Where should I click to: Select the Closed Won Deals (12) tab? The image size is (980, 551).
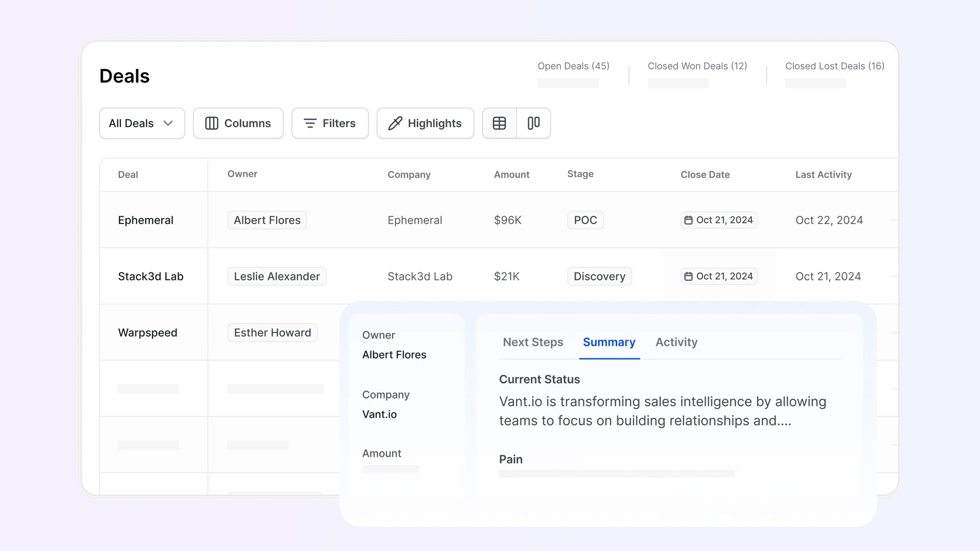click(697, 66)
